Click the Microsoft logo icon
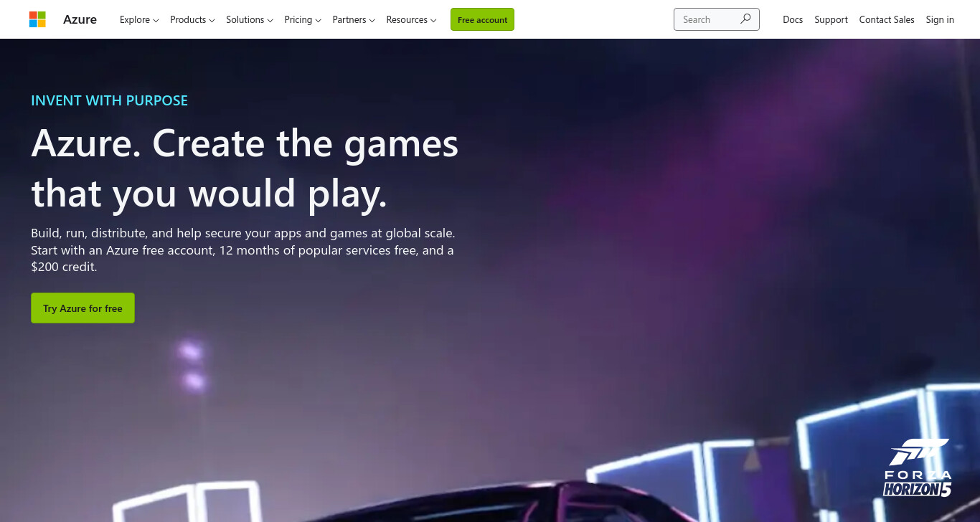Viewport: 980px width, 522px height. (37, 19)
